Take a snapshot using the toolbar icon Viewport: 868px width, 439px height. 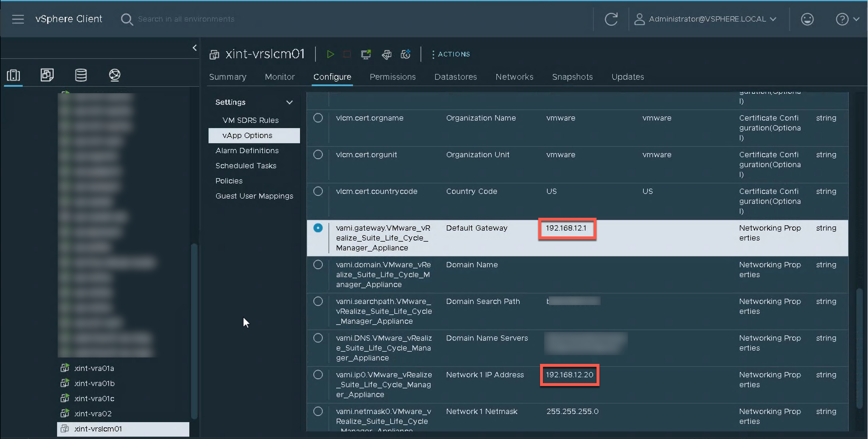pos(405,54)
